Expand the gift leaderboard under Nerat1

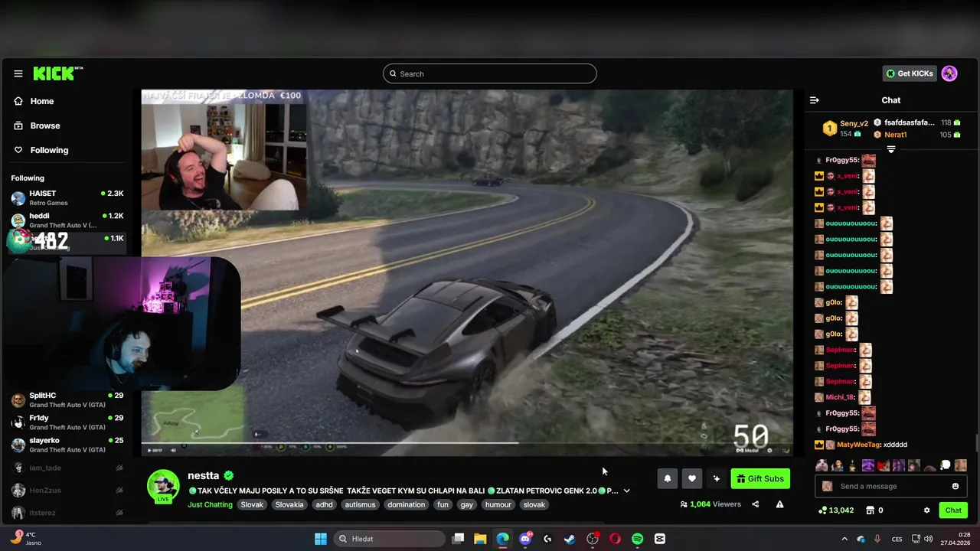point(890,149)
